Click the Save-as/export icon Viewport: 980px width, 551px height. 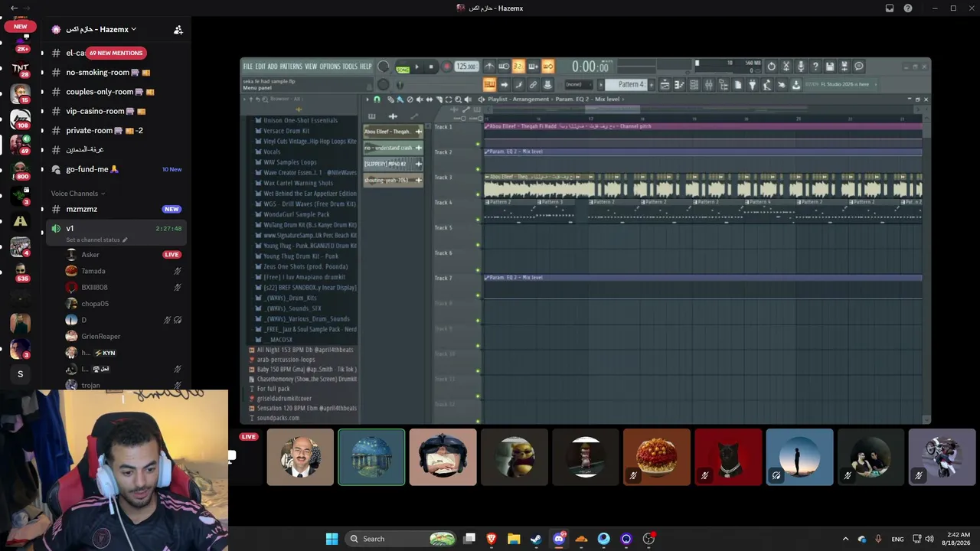click(x=844, y=67)
